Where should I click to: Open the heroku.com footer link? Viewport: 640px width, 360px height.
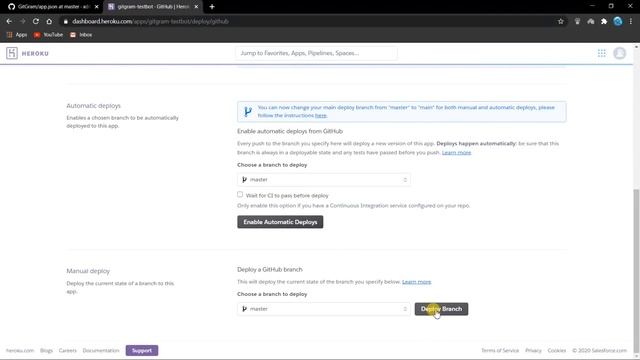(20, 351)
